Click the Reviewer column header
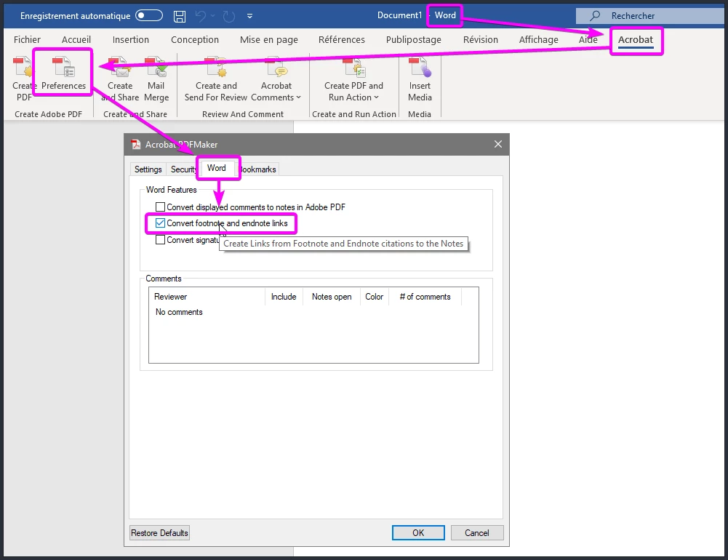Screen dimensions: 728x560 point(207,297)
